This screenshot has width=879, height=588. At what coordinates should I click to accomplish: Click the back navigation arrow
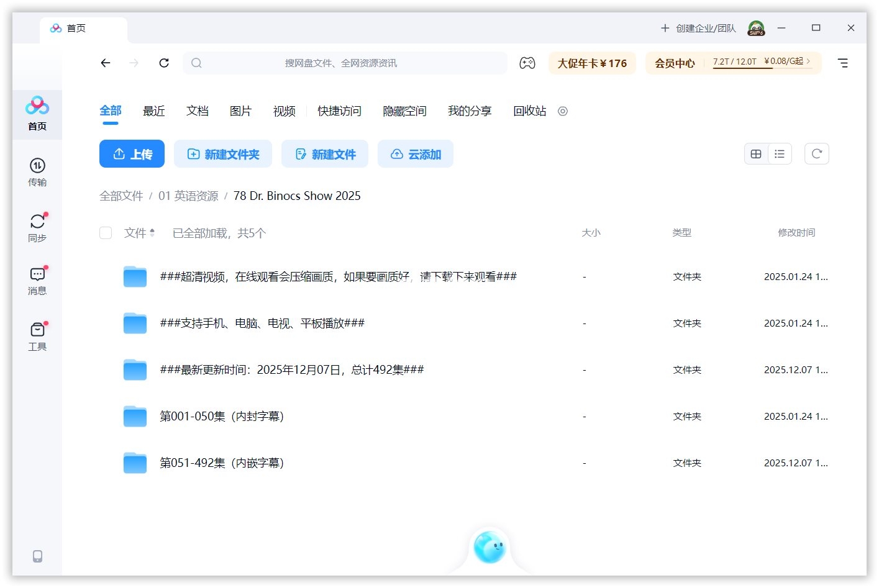[x=106, y=63]
